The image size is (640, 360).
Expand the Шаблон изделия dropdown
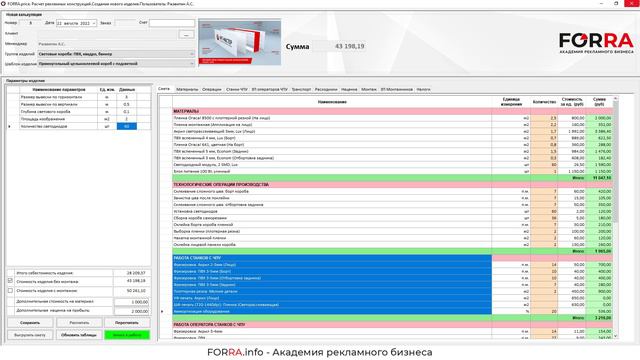point(192,64)
